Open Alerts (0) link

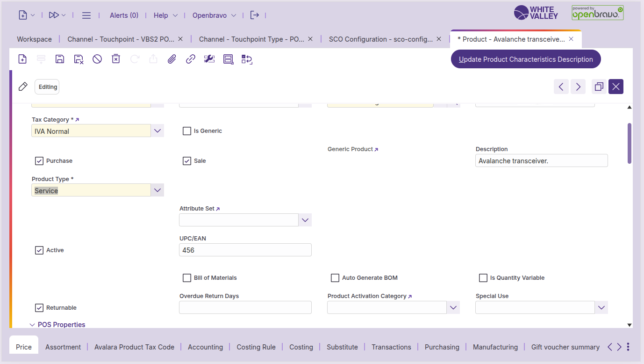[x=124, y=15]
